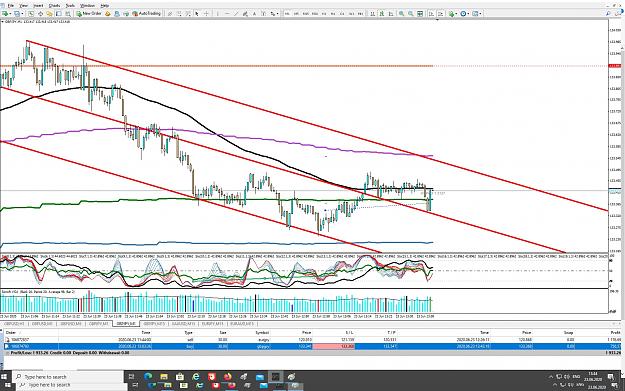625x391 pixels.
Task: Select the M5 timeframe button
Action: [x=296, y=14]
